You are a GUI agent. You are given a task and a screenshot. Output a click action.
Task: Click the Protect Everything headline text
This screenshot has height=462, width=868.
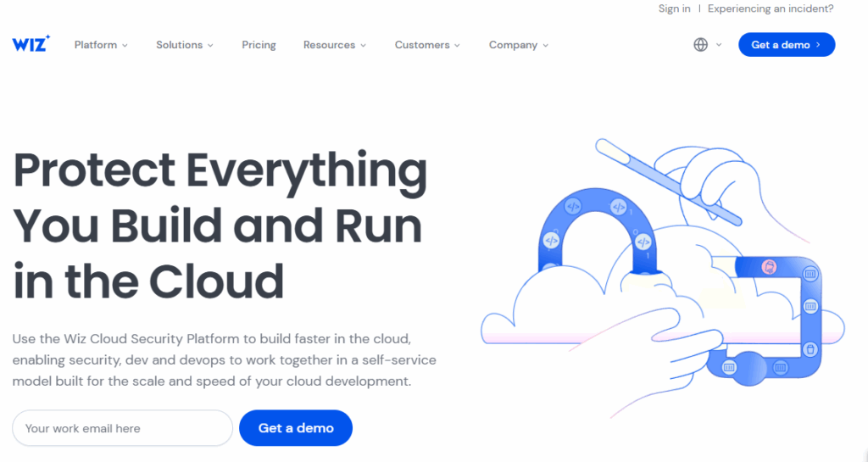tap(220, 225)
